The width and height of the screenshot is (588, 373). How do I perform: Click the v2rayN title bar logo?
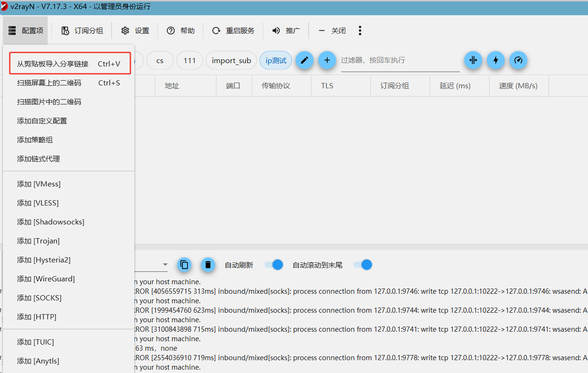point(4,7)
